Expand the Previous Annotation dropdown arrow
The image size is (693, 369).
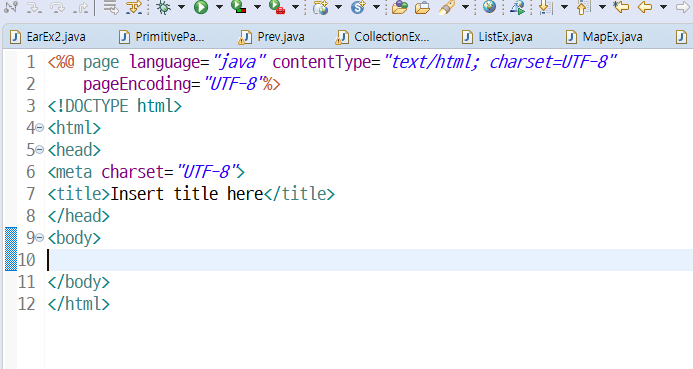(x=602, y=7)
